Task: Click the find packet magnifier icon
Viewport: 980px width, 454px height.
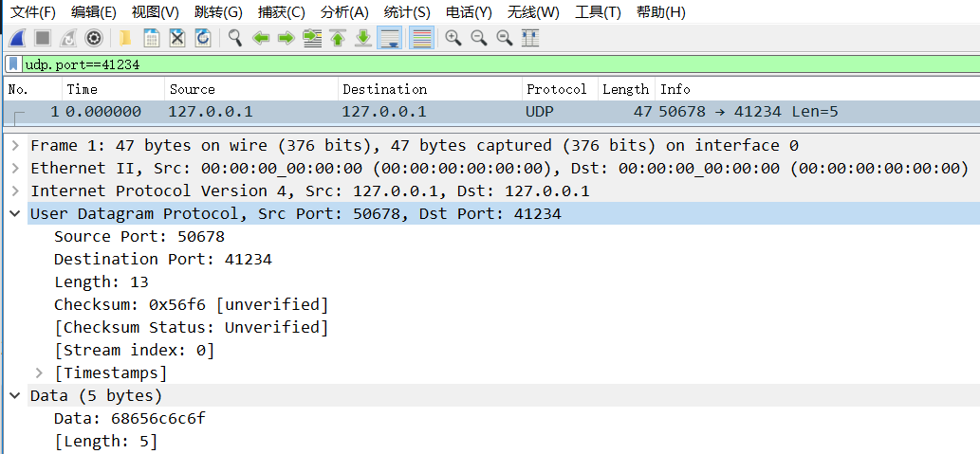Action: (234, 38)
